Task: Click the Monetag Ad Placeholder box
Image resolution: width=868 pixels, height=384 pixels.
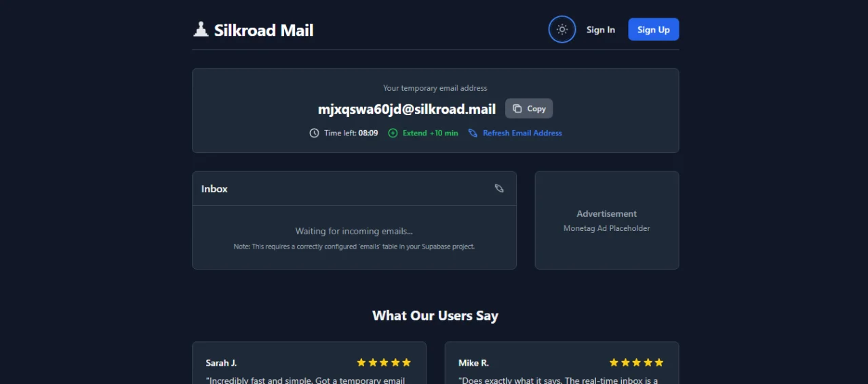Action: tap(607, 220)
